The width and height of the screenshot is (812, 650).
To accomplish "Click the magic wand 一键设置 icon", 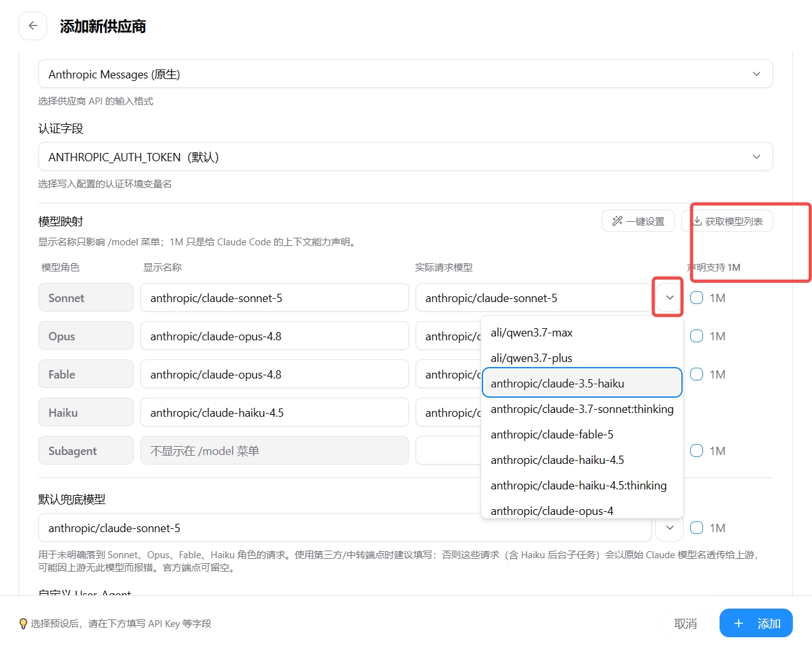I will coord(617,221).
